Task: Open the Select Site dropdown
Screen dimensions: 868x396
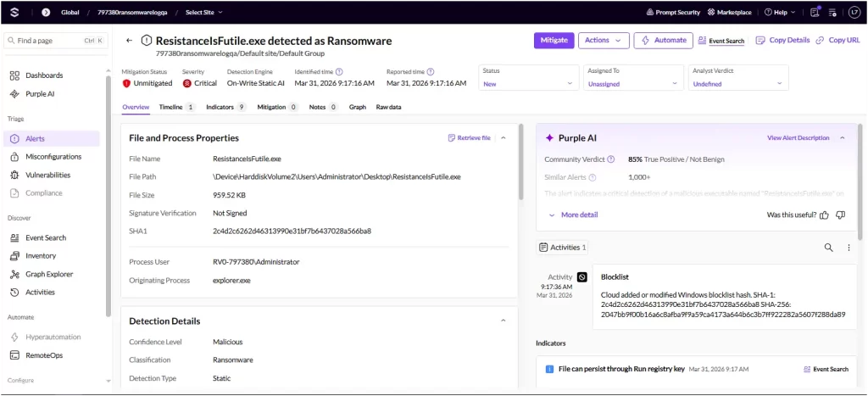Action: 204,12
